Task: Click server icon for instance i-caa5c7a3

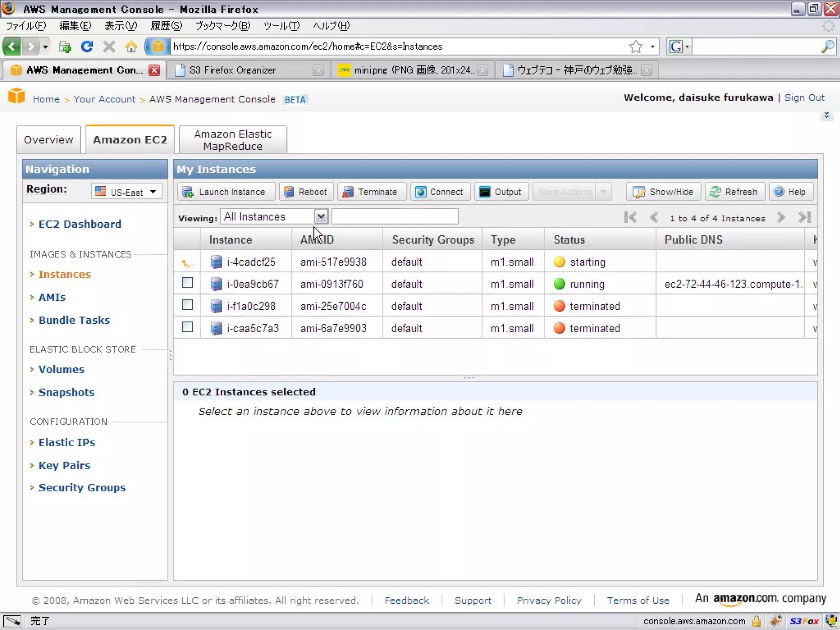Action: [x=216, y=328]
